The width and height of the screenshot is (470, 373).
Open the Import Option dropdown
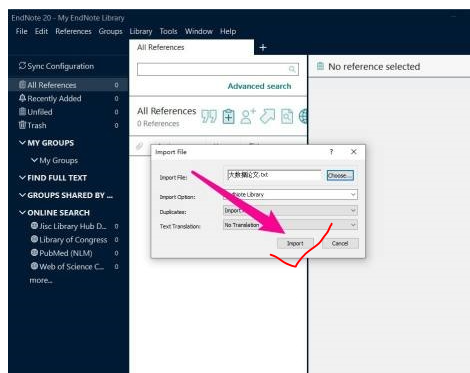290,194
